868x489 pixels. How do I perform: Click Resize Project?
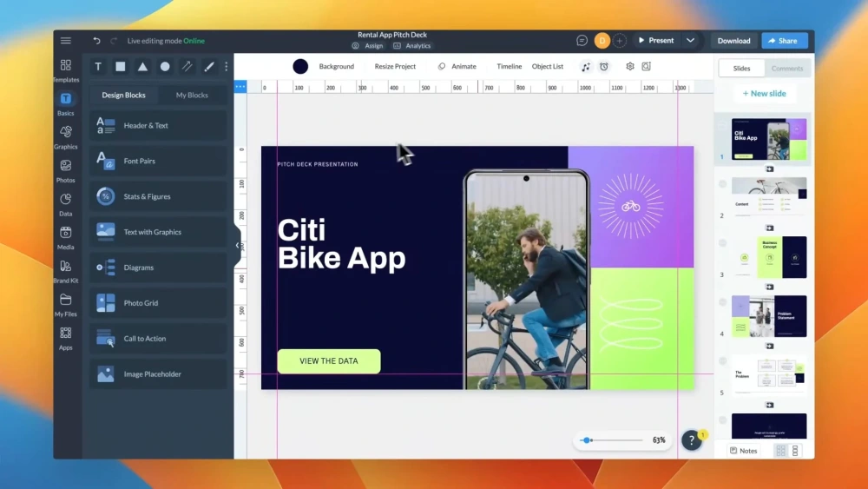395,67
